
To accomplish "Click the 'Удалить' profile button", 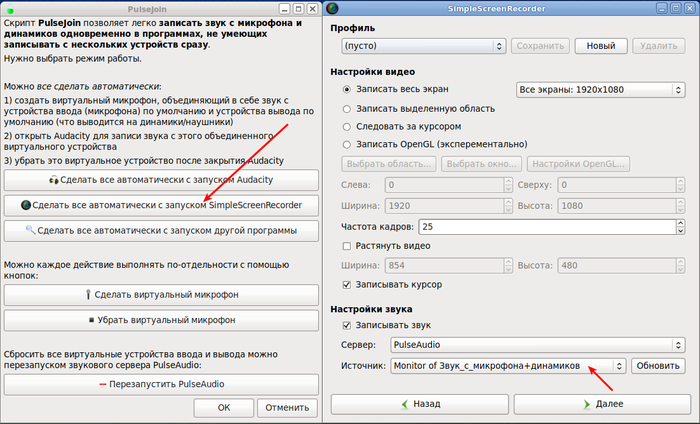I will click(x=658, y=46).
